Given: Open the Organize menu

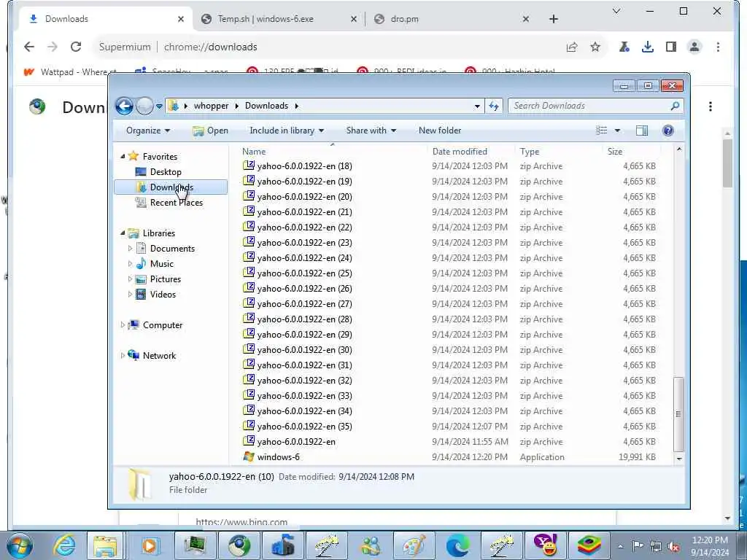Looking at the screenshot, I should pos(147,131).
